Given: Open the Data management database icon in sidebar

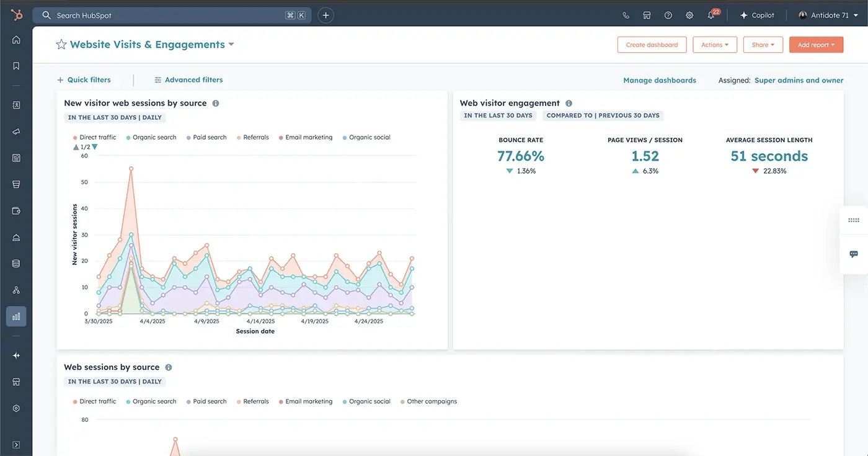Looking at the screenshot, I should 16,263.
